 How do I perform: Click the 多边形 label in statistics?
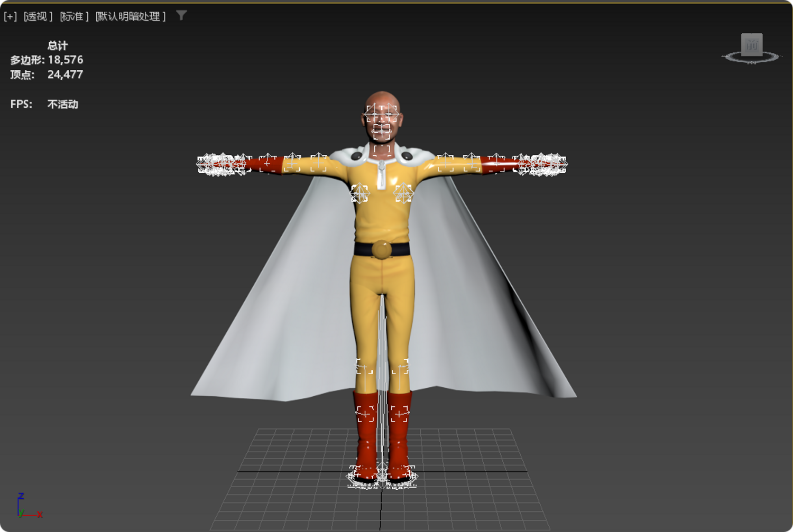(x=27, y=60)
